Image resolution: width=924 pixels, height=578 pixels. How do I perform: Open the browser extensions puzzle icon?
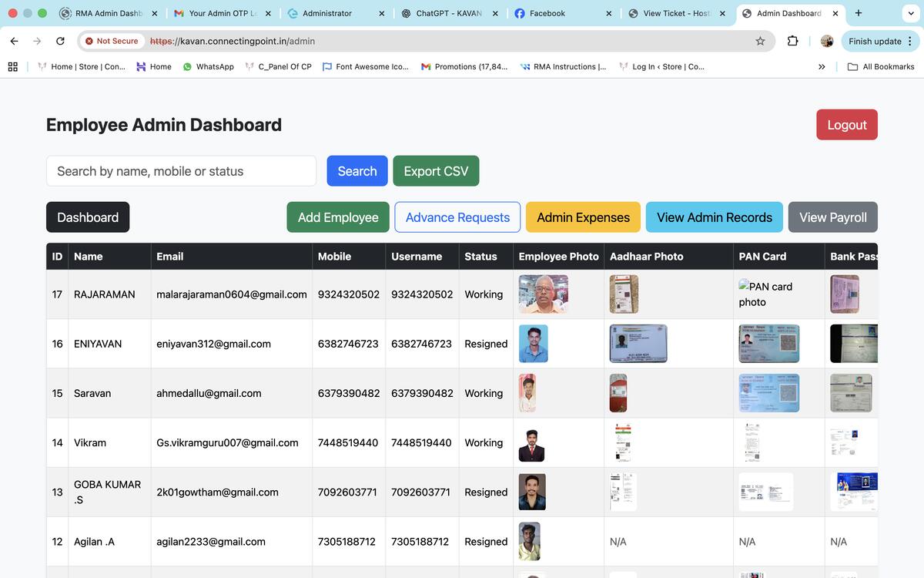792,41
